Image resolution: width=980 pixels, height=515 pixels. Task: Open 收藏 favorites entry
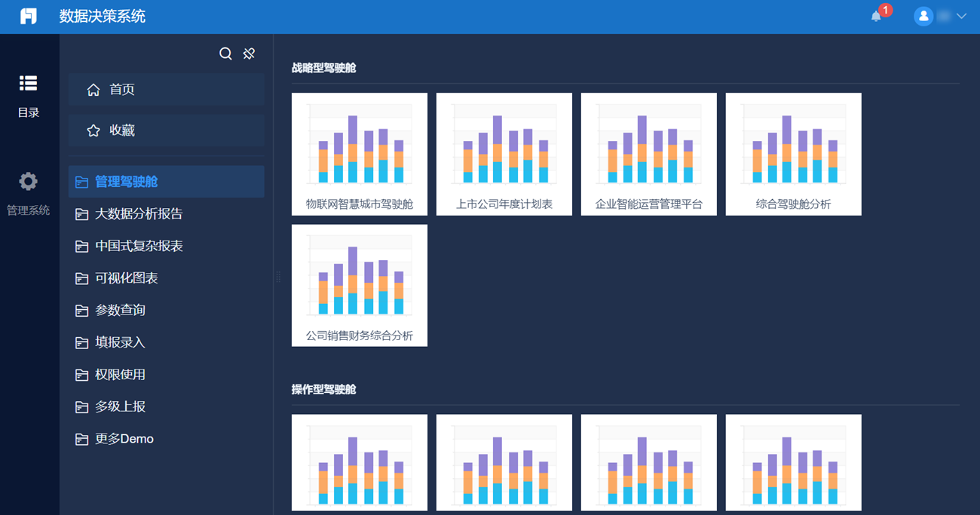point(166,130)
